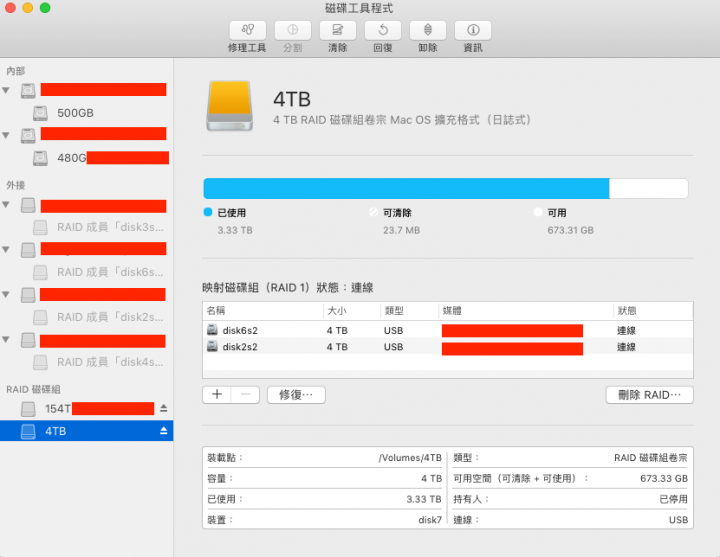Image resolution: width=720 pixels, height=557 pixels.
Task: Select disk2s2 row in RAID table
Action: (448, 347)
